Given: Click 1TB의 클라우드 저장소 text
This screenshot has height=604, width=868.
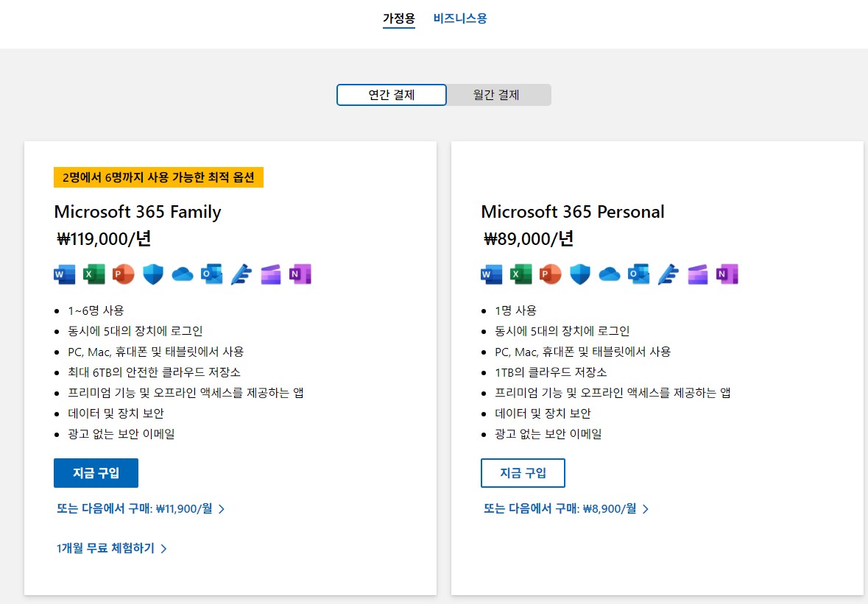Looking at the screenshot, I should click(551, 372).
